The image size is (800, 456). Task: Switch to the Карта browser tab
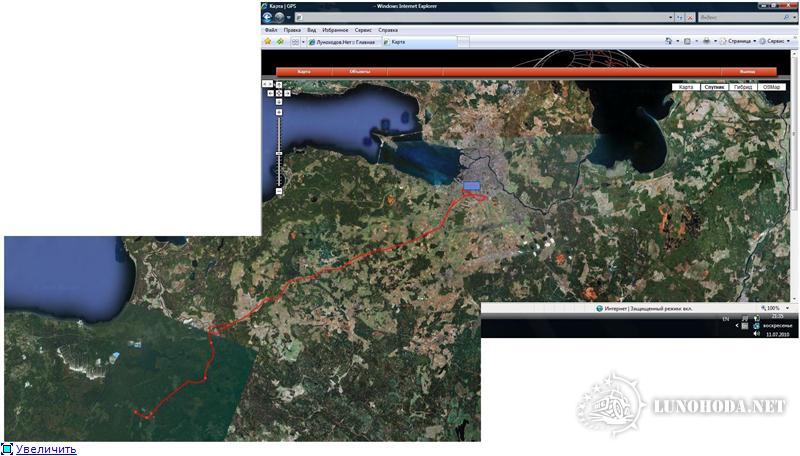(x=418, y=42)
